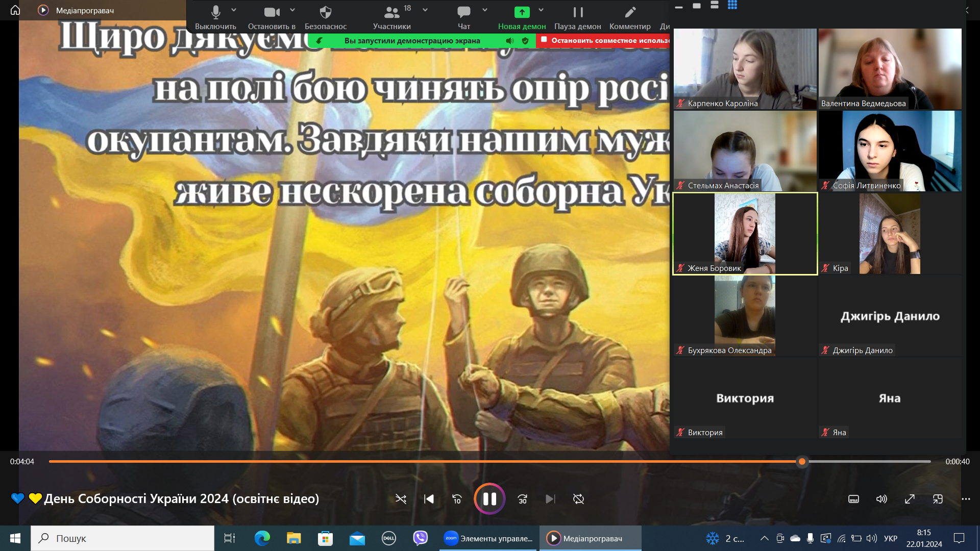Click Пауза демонстрации button
This screenshot has width=980, height=551.
[x=577, y=16]
